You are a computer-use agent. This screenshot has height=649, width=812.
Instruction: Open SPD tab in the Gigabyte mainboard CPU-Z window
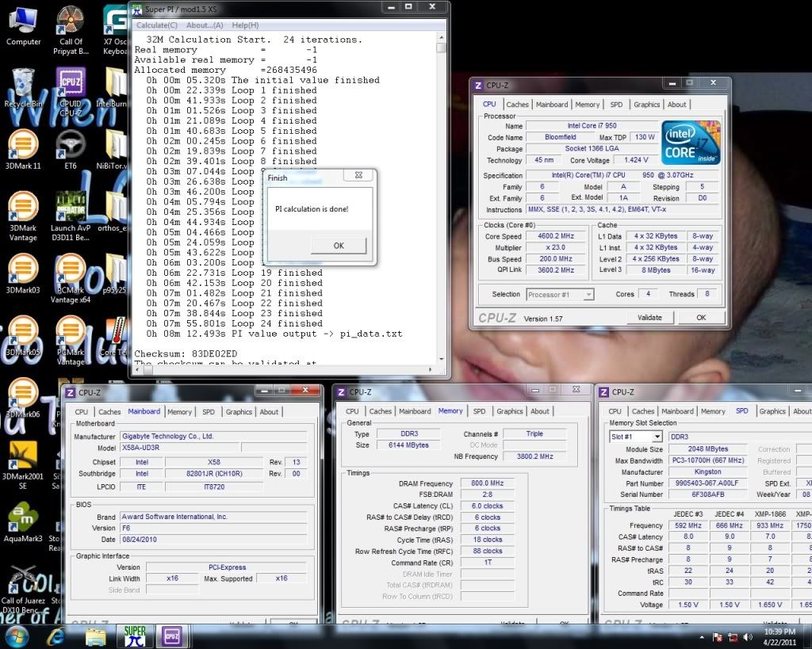click(209, 411)
